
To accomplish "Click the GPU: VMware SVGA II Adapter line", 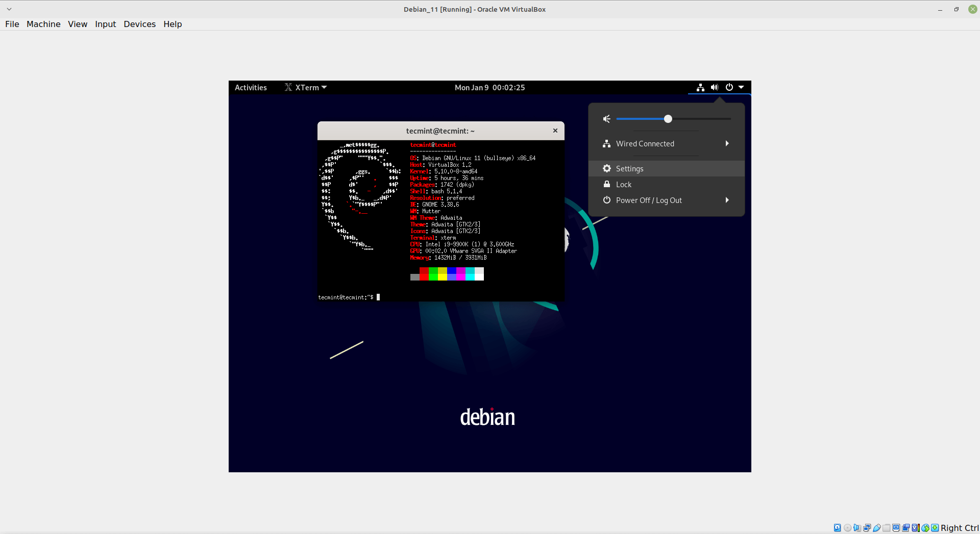I will coord(463,251).
